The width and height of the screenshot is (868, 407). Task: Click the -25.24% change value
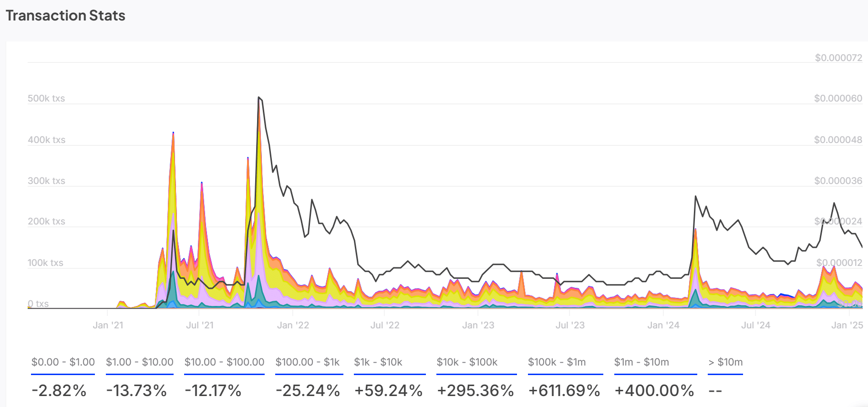click(x=308, y=391)
